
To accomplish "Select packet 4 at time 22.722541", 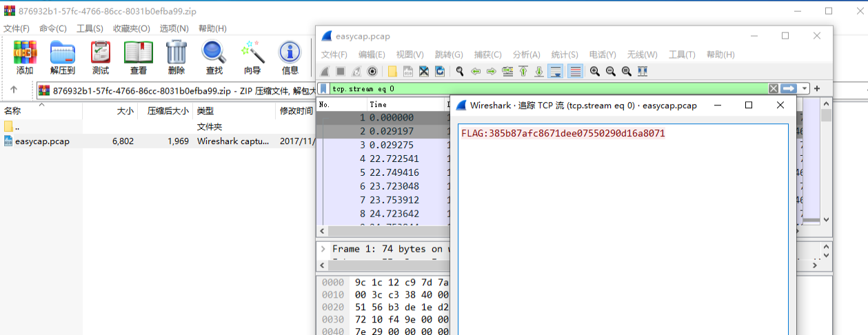I will (383, 159).
